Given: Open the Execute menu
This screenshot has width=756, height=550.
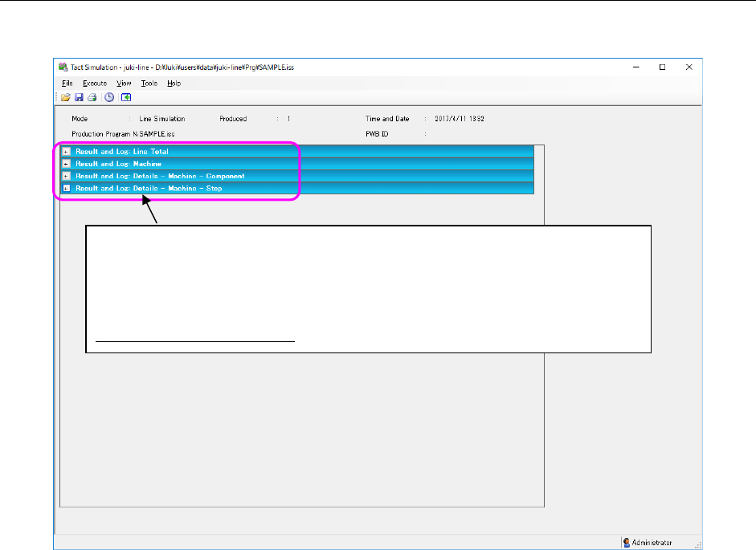Looking at the screenshot, I should pyautogui.click(x=95, y=84).
